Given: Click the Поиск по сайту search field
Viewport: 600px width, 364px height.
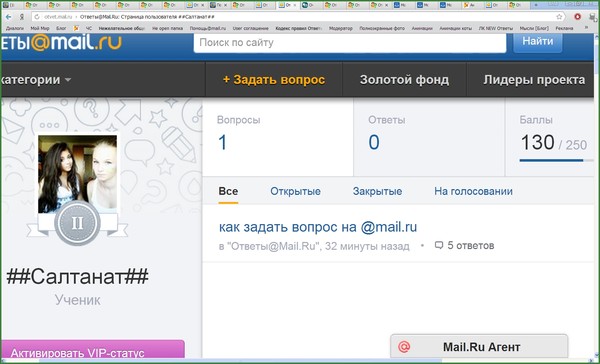Looking at the screenshot, I should [350, 42].
